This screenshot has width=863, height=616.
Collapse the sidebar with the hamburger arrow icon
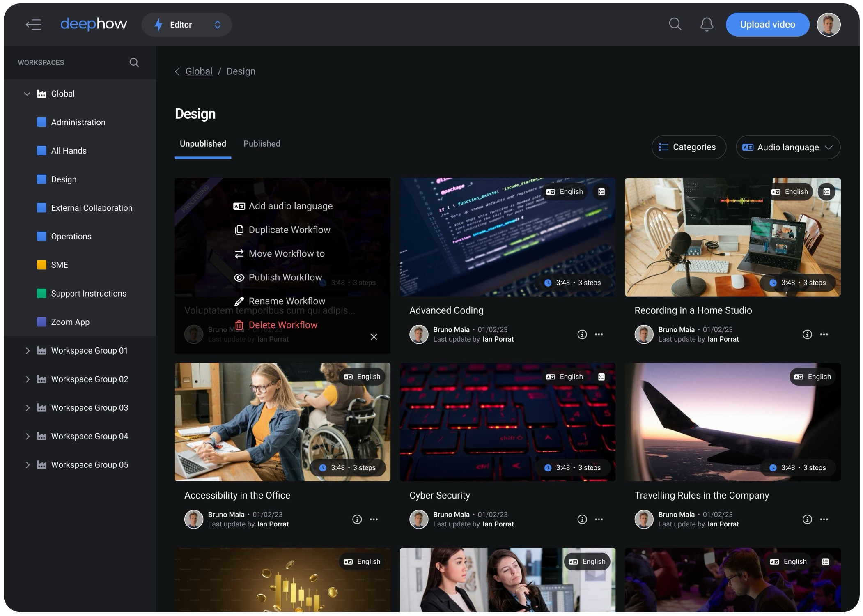[33, 25]
